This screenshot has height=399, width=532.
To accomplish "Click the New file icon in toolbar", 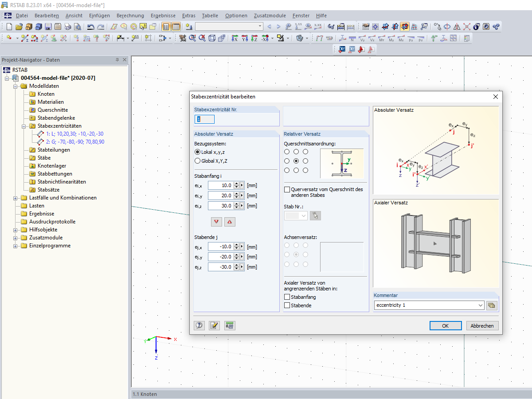I will click(9, 27).
